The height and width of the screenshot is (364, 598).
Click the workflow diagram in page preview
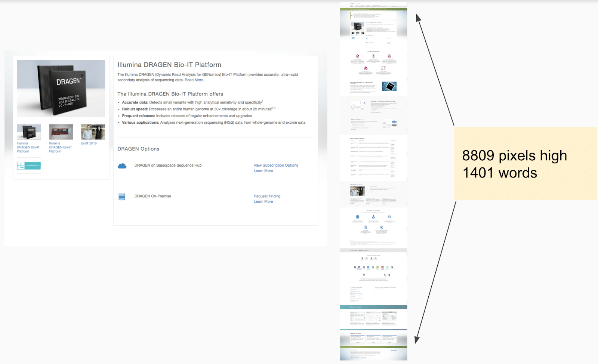coord(373,267)
